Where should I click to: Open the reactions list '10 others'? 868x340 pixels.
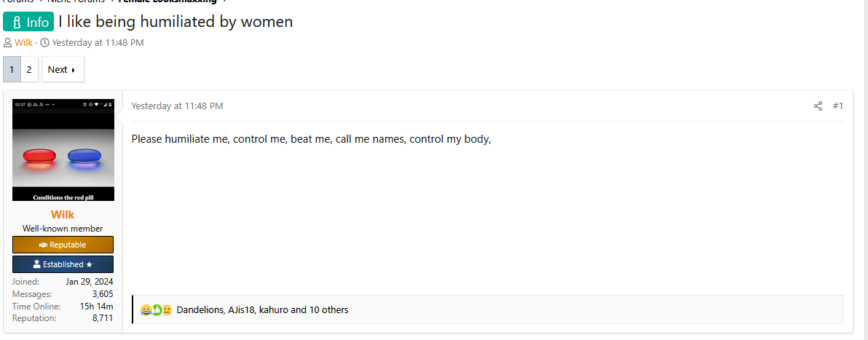[329, 310]
